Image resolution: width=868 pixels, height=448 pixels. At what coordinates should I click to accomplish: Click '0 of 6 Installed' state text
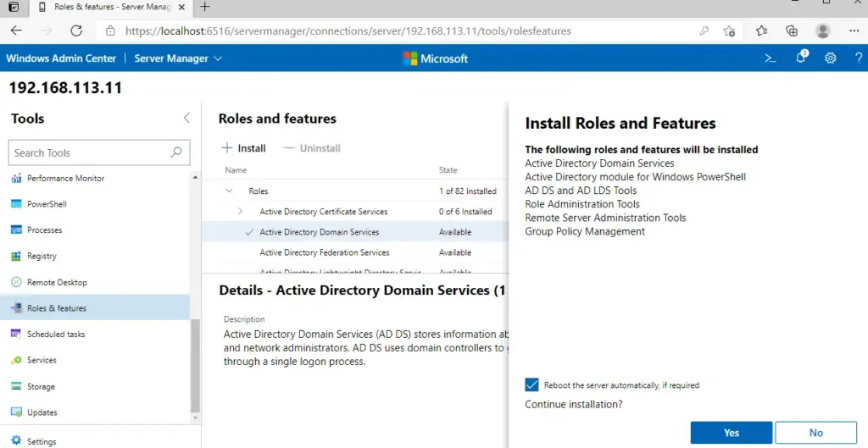click(465, 211)
